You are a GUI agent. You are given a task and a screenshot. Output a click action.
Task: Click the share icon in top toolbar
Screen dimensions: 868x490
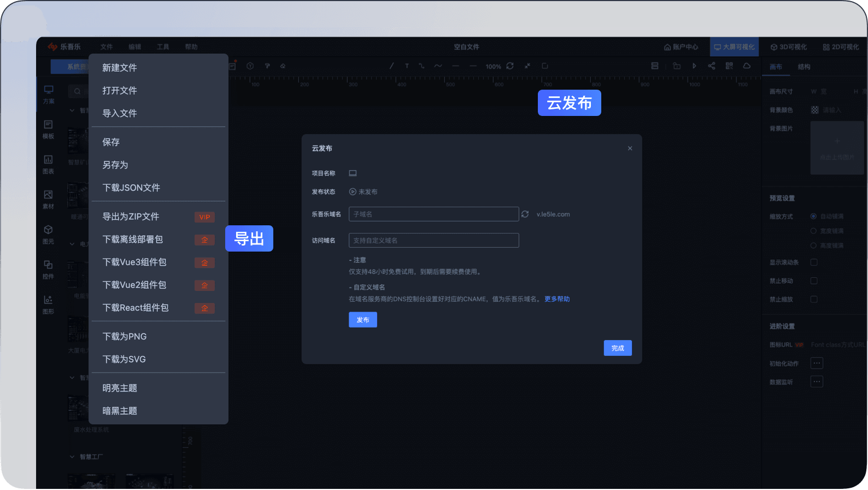pyautogui.click(x=712, y=66)
